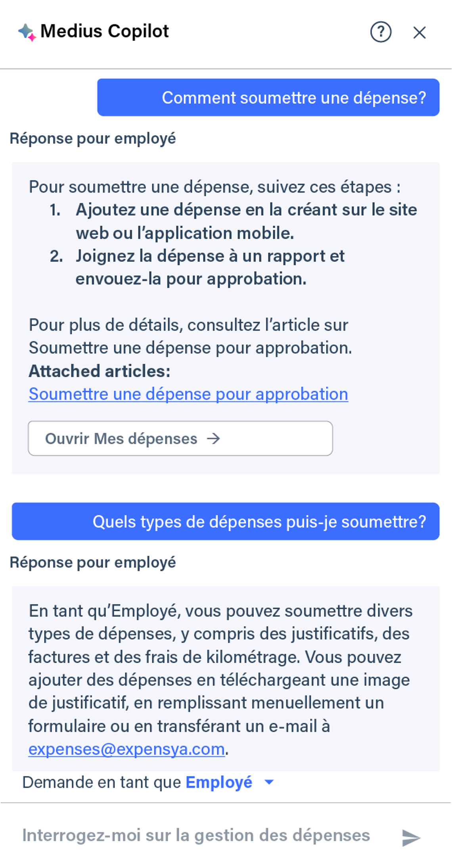The height and width of the screenshot is (868, 452).
Task: Click the expenses@expensya.com email link
Action: coord(126,749)
